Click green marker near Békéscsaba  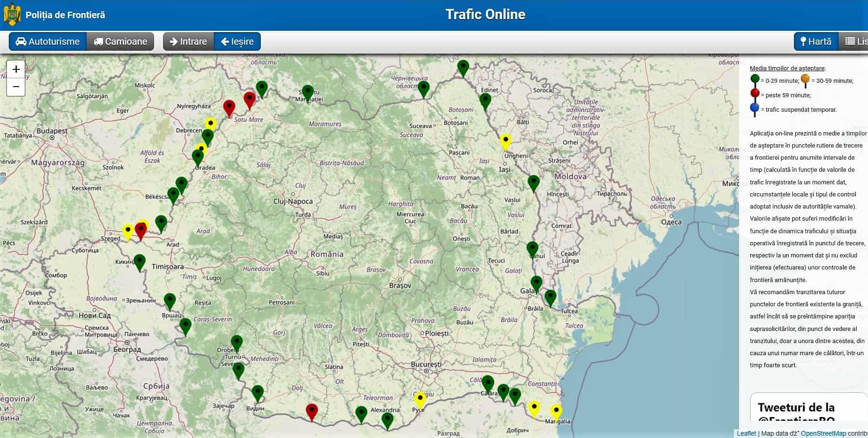[x=173, y=195]
